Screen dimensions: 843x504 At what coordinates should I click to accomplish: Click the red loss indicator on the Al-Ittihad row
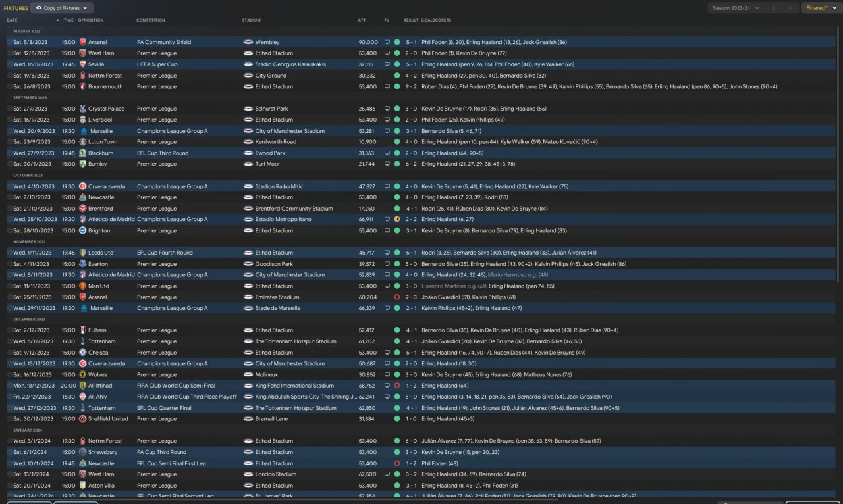(x=397, y=386)
